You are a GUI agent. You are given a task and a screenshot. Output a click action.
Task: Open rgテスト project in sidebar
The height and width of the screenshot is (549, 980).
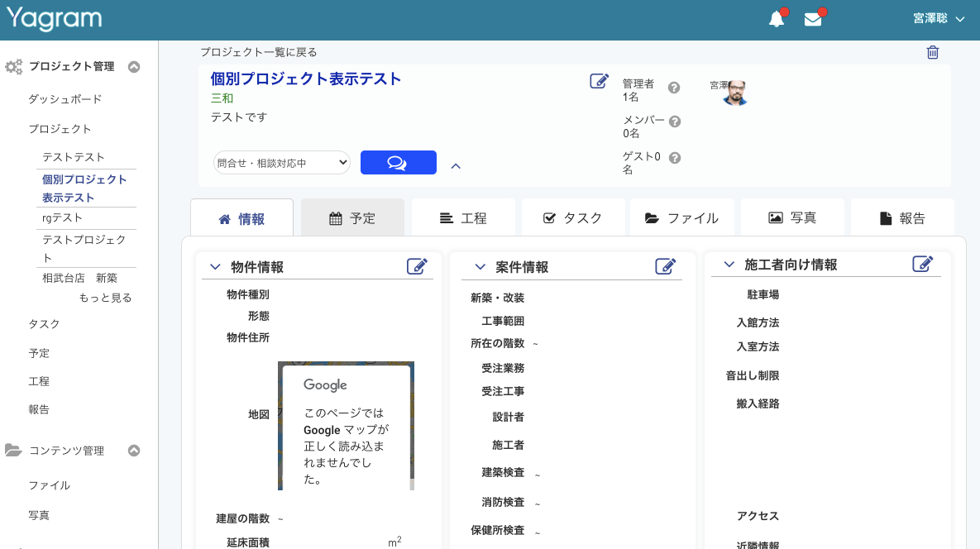point(63,217)
